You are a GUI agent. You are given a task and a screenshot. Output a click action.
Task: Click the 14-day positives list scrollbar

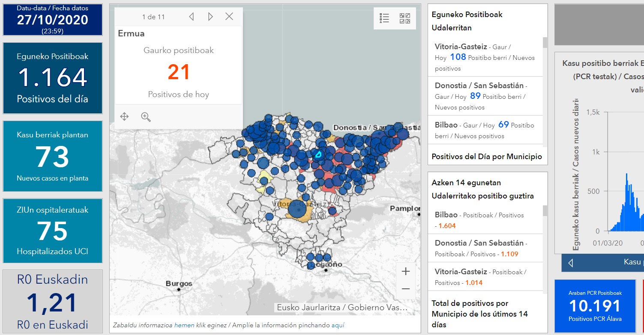pyautogui.click(x=545, y=211)
